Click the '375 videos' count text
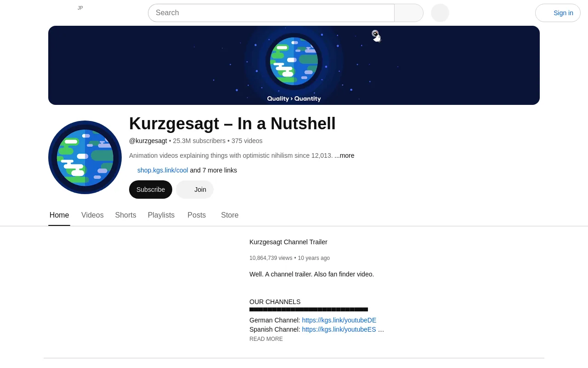This screenshot has height=368, width=588. coord(247,141)
